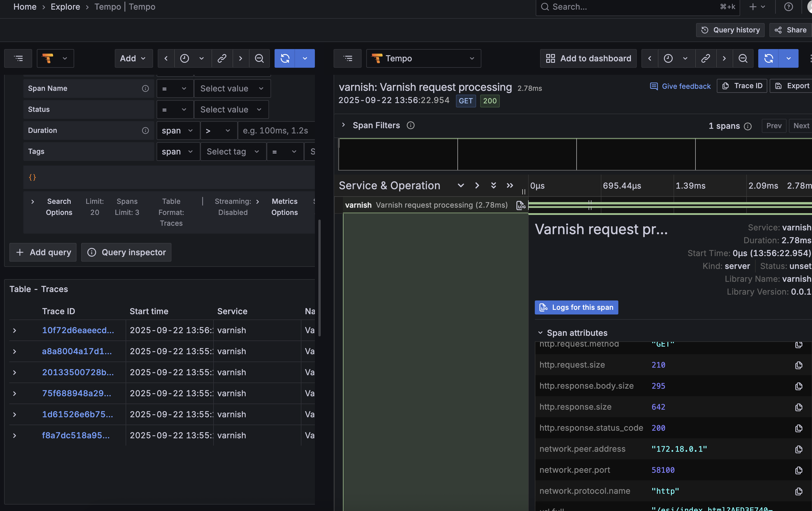Copy the http.request.size attribute value
The height and width of the screenshot is (511, 812).
pyautogui.click(x=798, y=365)
